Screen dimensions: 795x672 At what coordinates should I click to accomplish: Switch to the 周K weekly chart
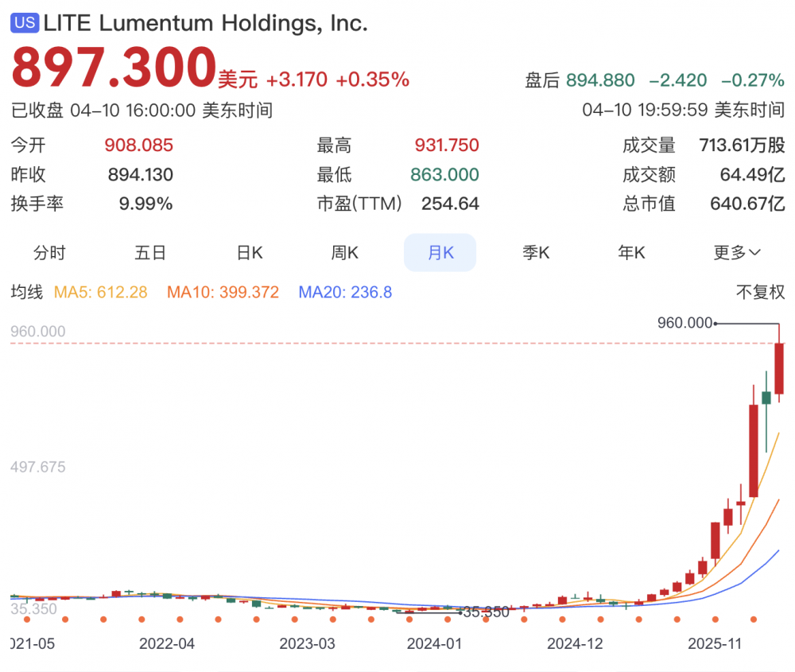click(x=344, y=253)
